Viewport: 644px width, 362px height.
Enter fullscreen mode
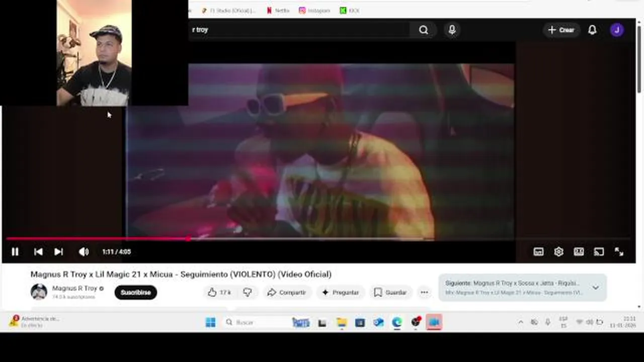point(619,252)
